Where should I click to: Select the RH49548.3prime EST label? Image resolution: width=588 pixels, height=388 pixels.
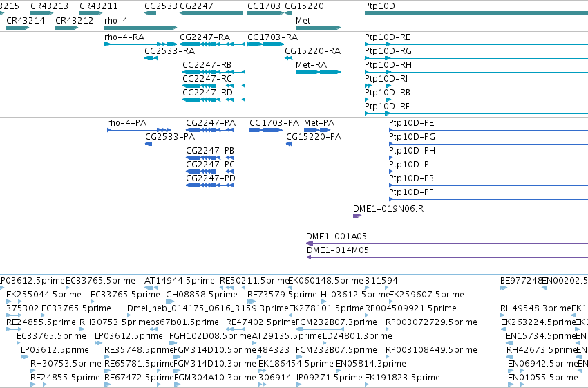pyautogui.click(x=536, y=308)
